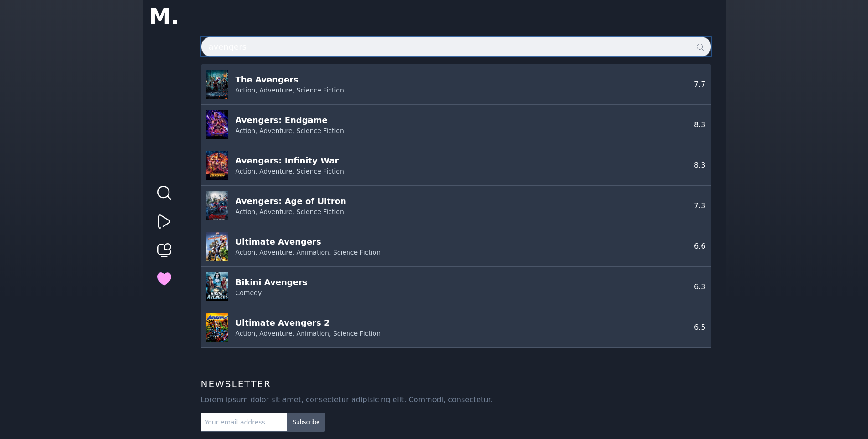868x439 pixels.
Task: Click the 8.3 rating for Infinity War
Action: (699, 165)
